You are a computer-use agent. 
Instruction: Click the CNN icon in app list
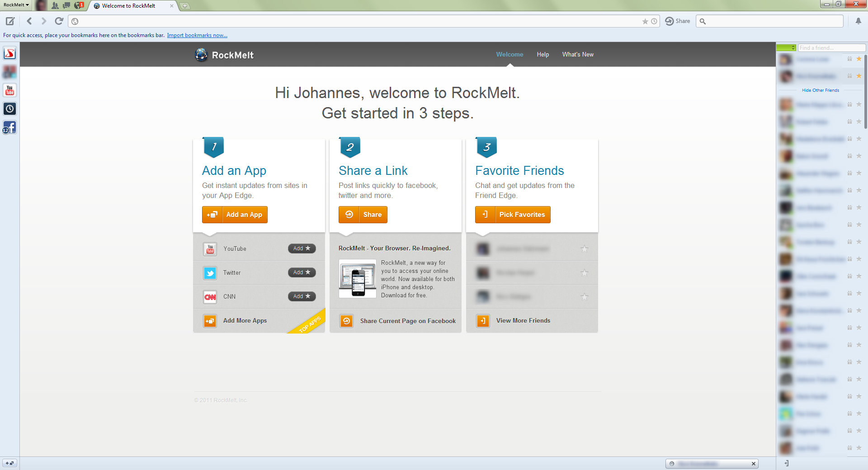point(210,297)
